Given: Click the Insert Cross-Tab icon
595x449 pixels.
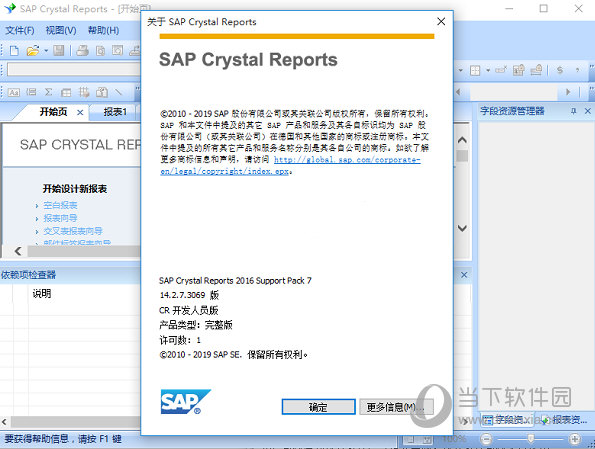Looking at the screenshot, I should coord(66,92).
